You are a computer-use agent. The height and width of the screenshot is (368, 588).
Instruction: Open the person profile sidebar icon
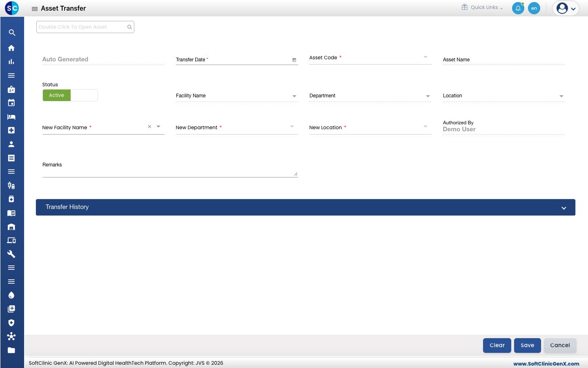(11, 144)
